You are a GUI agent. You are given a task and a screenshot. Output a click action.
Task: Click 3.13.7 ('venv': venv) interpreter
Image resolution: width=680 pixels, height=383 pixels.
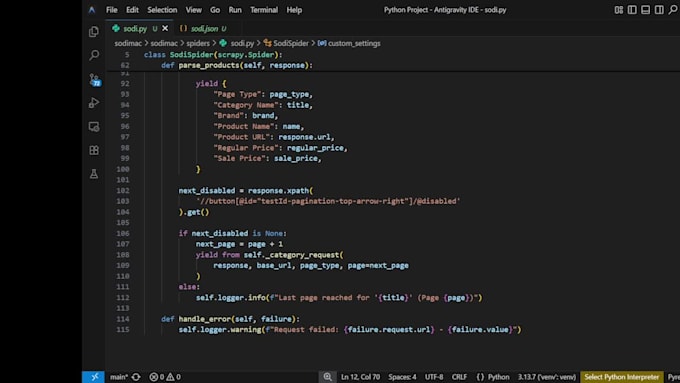click(x=546, y=377)
